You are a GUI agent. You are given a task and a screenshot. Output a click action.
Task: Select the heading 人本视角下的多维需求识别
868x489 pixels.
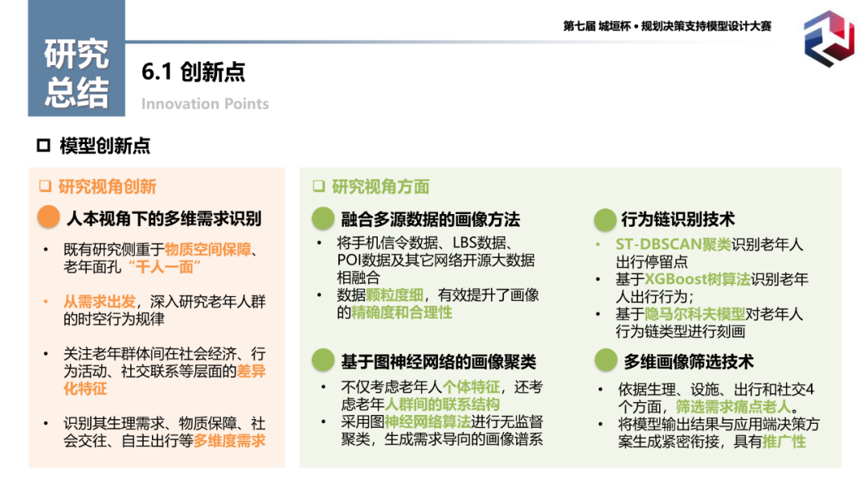[x=164, y=219]
